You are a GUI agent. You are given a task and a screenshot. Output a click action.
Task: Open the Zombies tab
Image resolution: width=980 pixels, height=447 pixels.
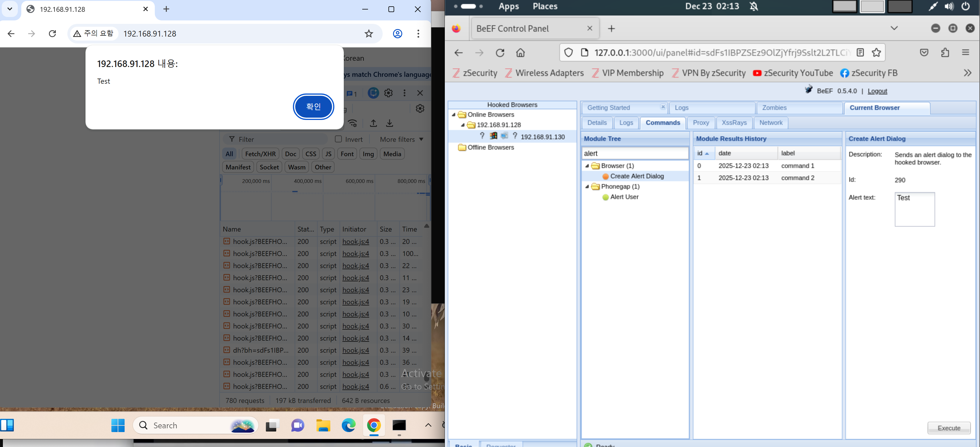click(774, 108)
